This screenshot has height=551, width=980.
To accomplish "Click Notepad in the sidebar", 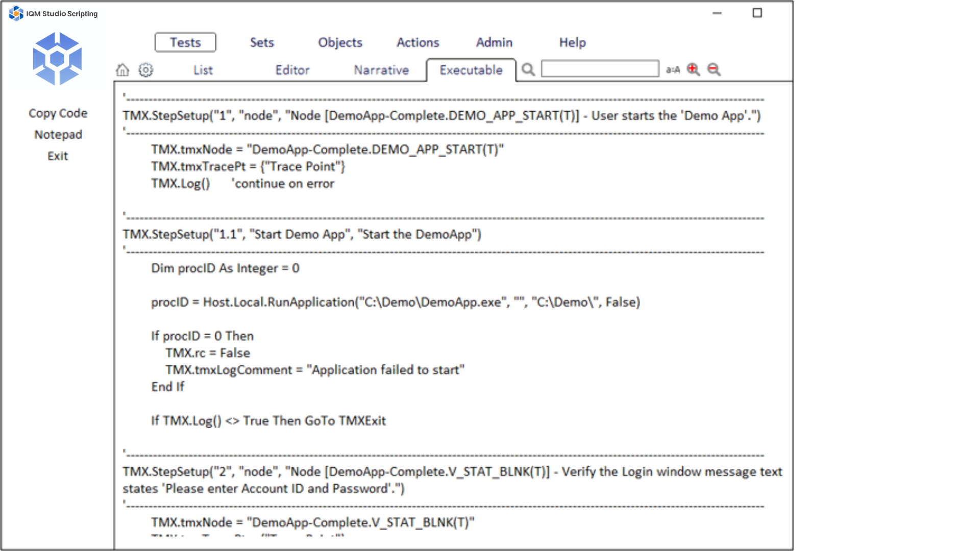I will pyautogui.click(x=58, y=135).
